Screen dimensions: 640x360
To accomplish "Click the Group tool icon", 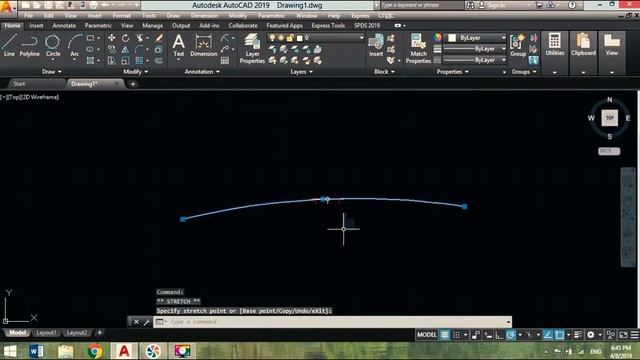I will [518, 46].
